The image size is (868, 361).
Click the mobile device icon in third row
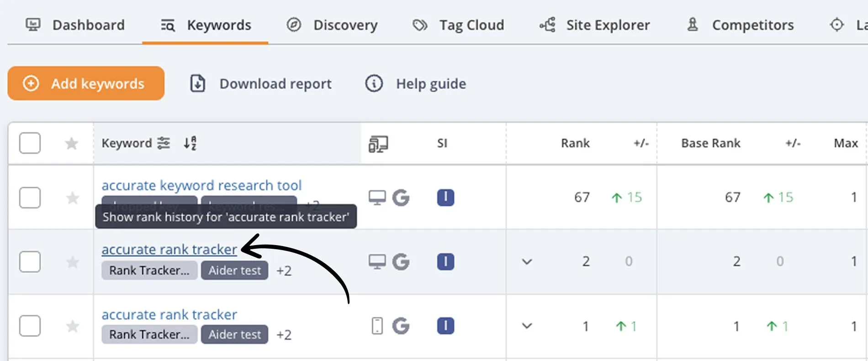[x=377, y=326]
